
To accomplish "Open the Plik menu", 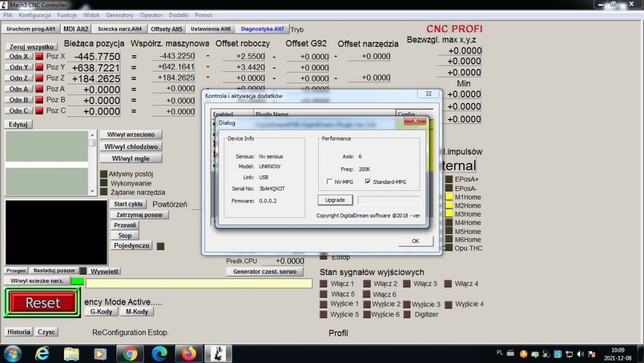I will (8, 15).
